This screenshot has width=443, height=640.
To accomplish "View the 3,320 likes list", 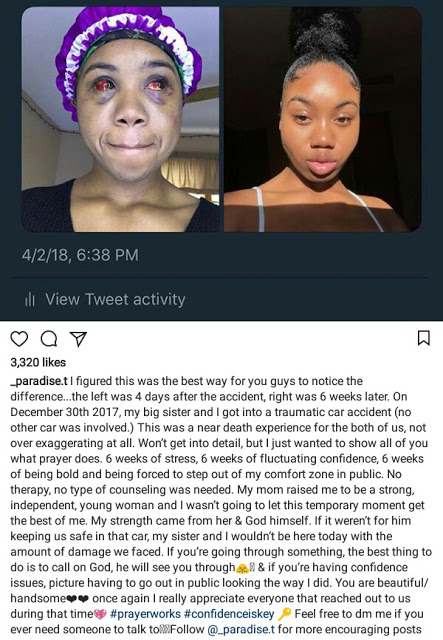I will [x=38, y=362].
